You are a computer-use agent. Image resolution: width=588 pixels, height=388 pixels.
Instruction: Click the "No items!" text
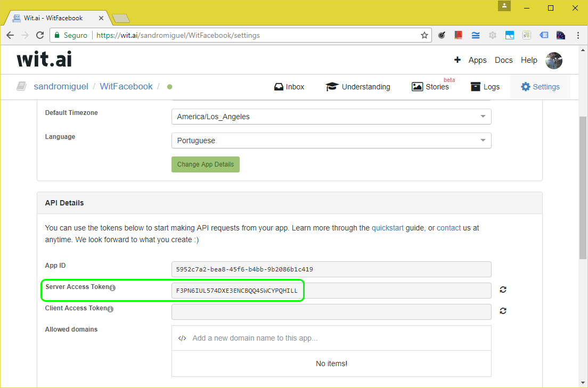331,364
